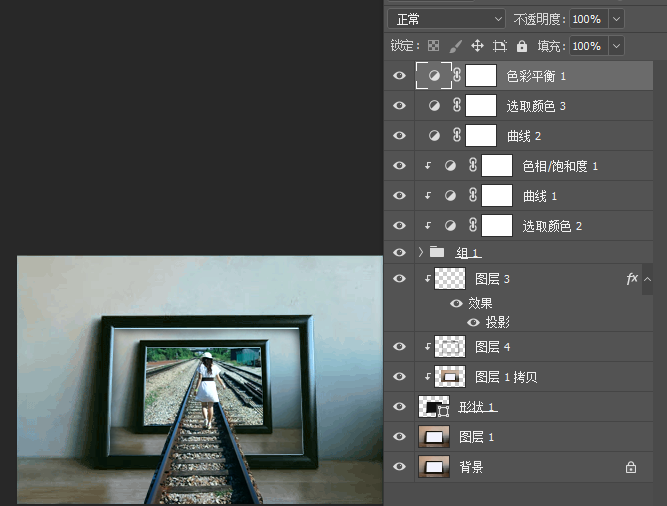Select layer mask of 选取颜色 2
This screenshot has width=667, height=506.
497,225
